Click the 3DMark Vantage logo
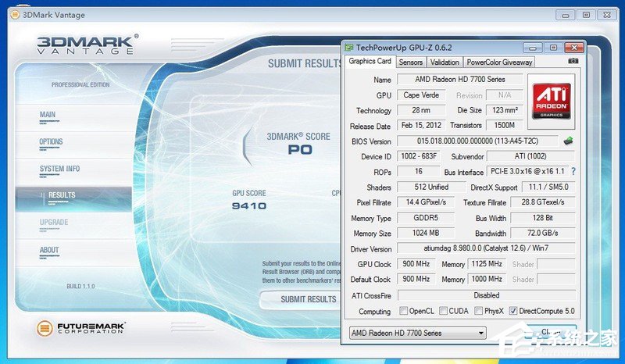This screenshot has height=364, width=625. click(x=87, y=44)
